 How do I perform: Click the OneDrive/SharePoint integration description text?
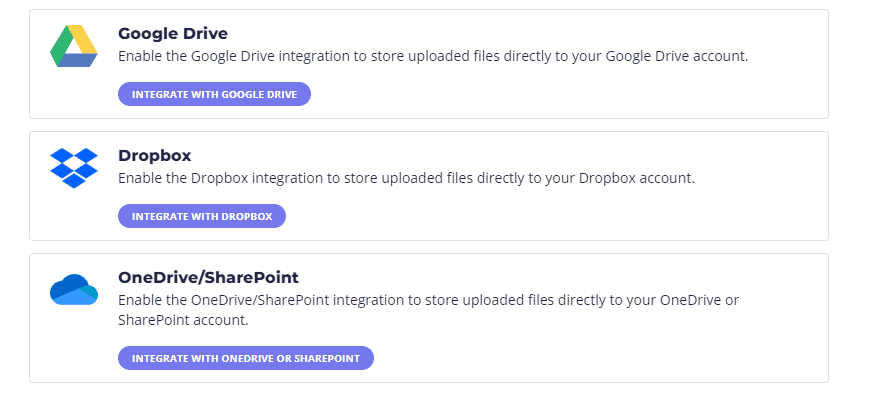click(x=428, y=310)
